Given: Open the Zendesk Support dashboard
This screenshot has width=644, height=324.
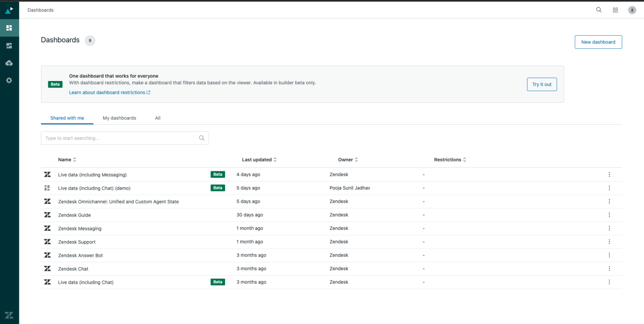Looking at the screenshot, I should (77, 242).
